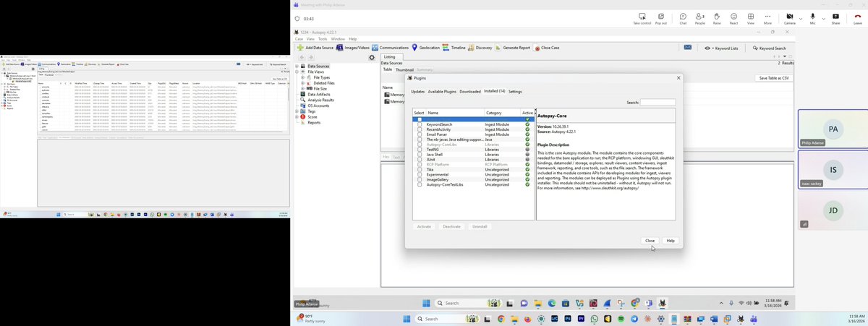The image size is (868, 326).
Task: Click the red Leave call button
Action: click(857, 18)
